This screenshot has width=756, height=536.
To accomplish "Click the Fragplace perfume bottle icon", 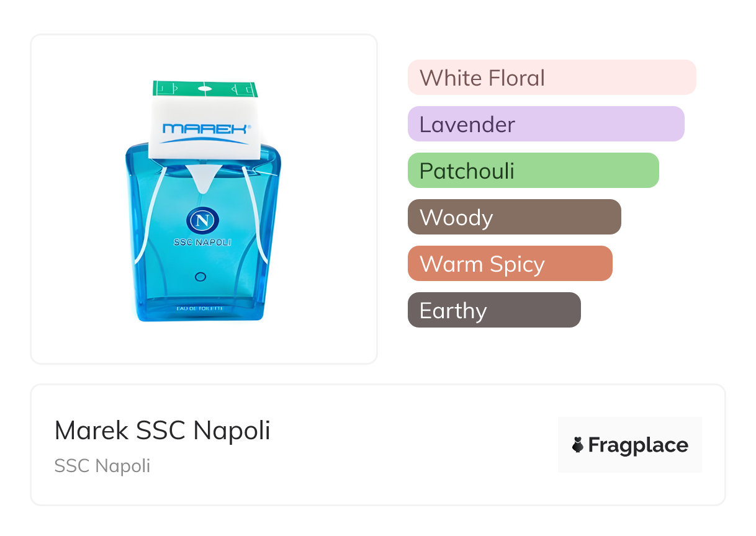I will point(578,445).
